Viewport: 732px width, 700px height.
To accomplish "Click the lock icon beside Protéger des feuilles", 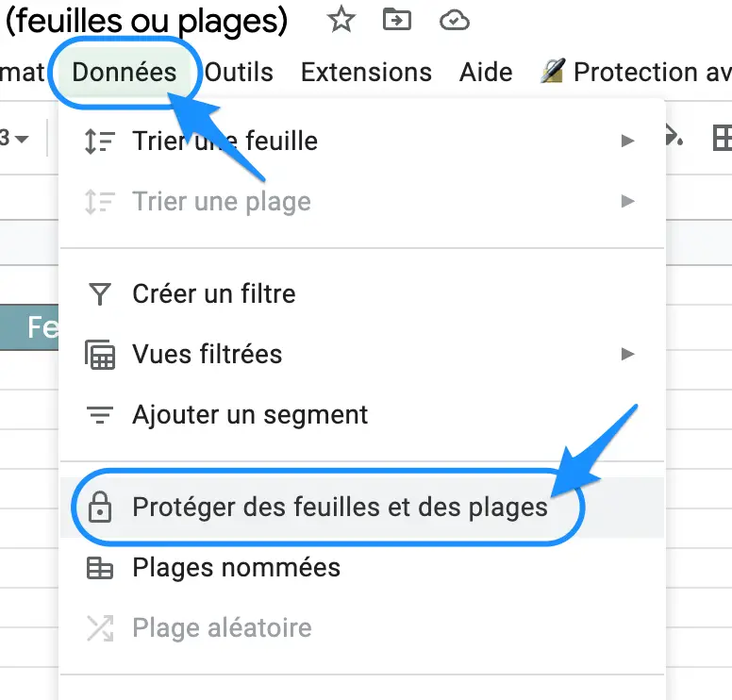I will tap(100, 507).
